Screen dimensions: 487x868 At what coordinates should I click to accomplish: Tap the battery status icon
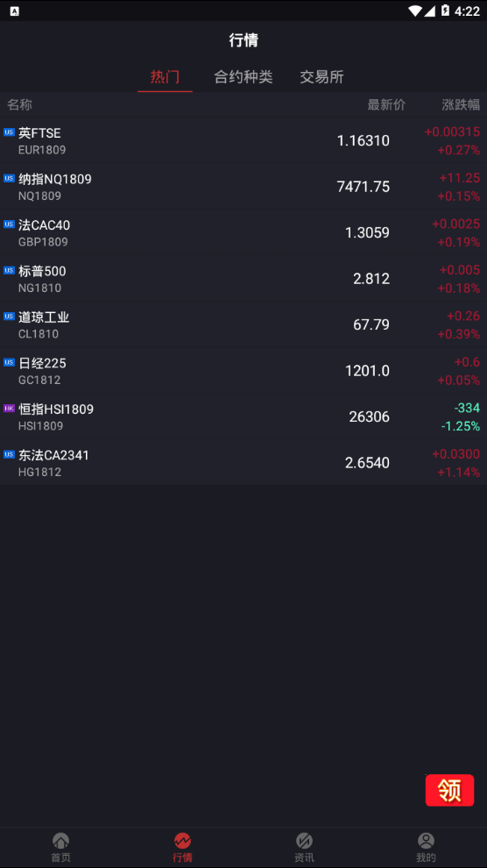[445, 11]
